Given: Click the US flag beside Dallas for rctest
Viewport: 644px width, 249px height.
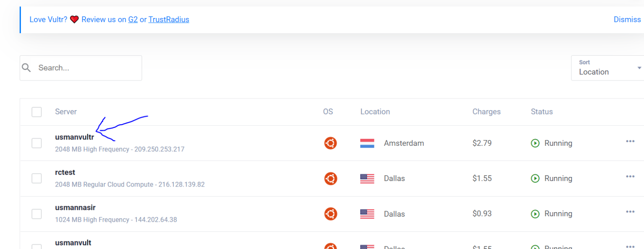Looking at the screenshot, I should click(367, 178).
